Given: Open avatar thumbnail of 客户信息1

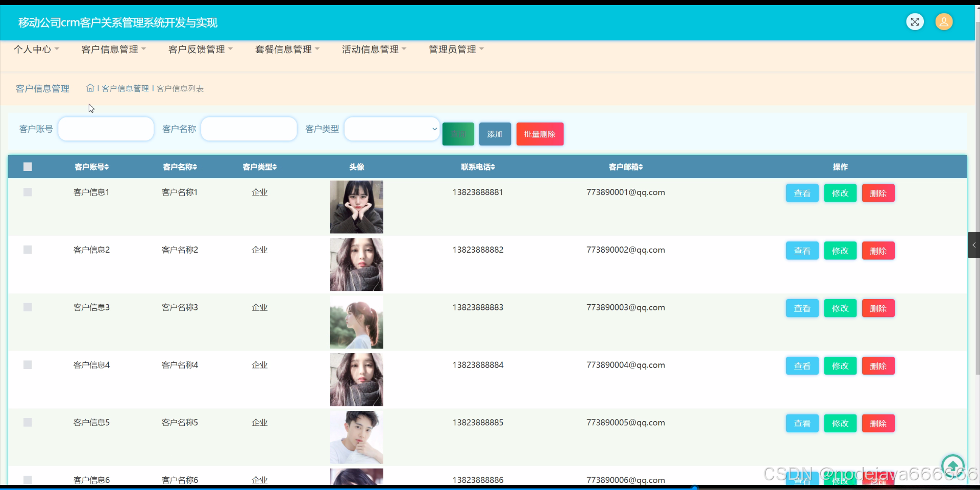Looking at the screenshot, I should point(356,207).
